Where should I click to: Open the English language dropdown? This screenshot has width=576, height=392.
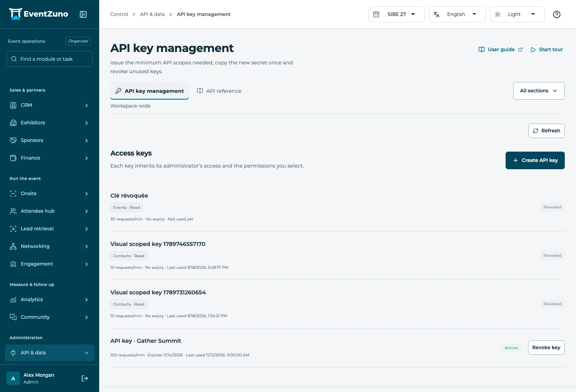pyautogui.click(x=457, y=14)
